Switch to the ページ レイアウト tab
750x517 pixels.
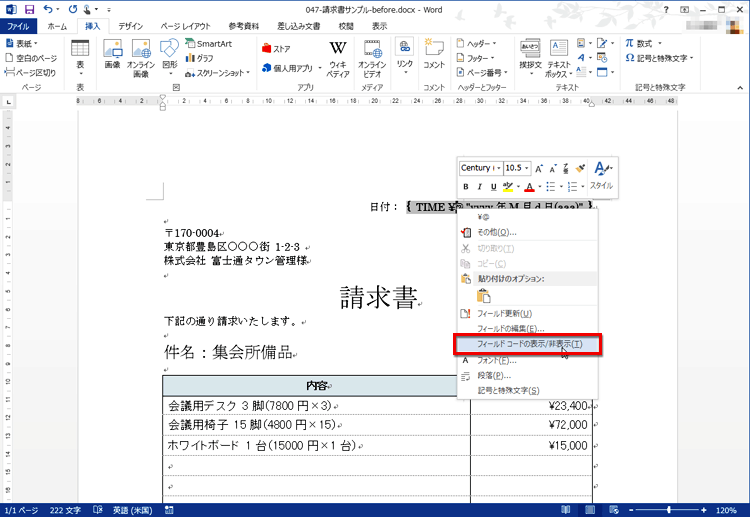click(x=185, y=26)
